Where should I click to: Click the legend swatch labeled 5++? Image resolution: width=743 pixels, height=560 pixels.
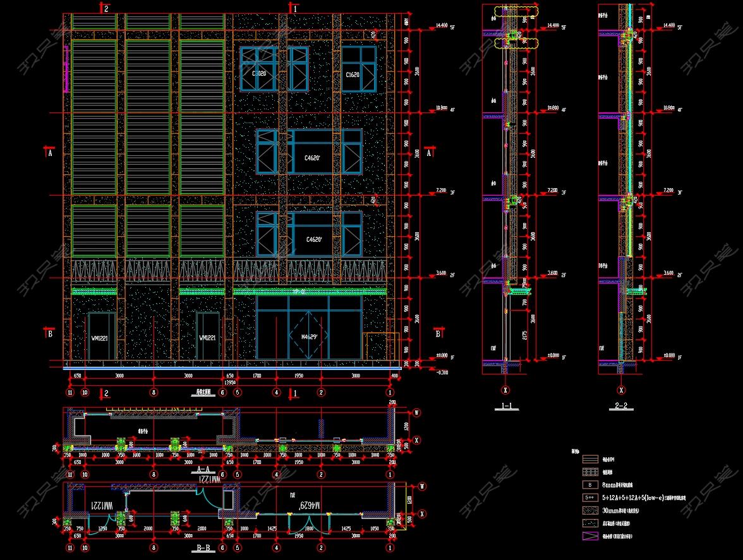click(x=590, y=498)
